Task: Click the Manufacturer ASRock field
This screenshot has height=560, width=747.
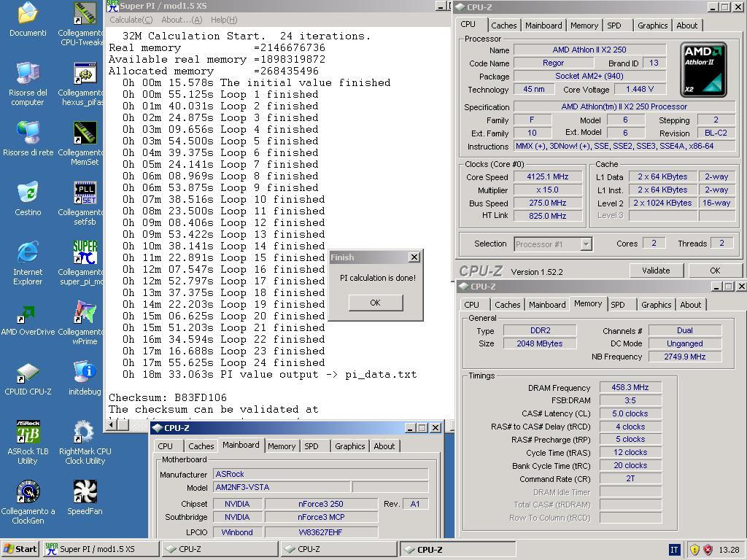Action: [x=320, y=474]
